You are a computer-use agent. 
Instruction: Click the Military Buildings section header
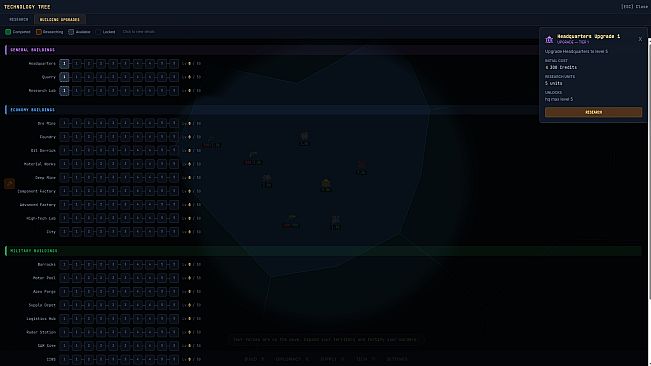pos(34,251)
